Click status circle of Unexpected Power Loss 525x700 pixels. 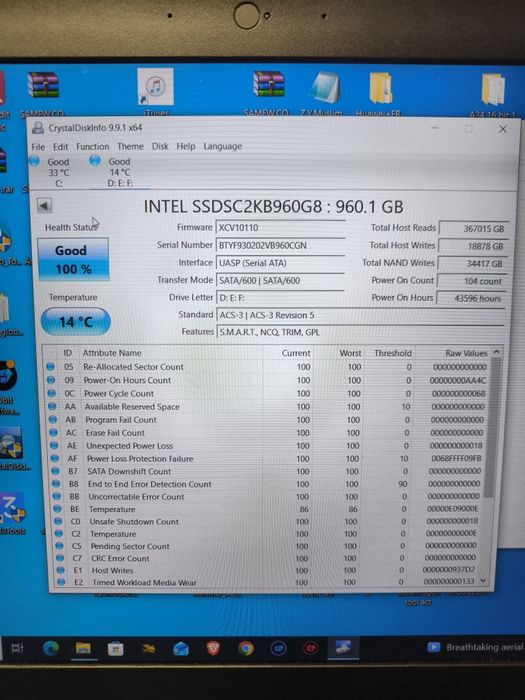point(54,446)
